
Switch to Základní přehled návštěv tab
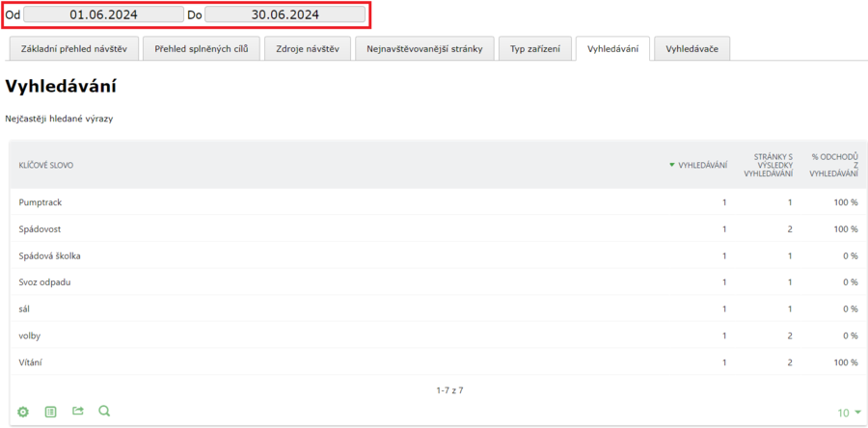click(x=73, y=48)
